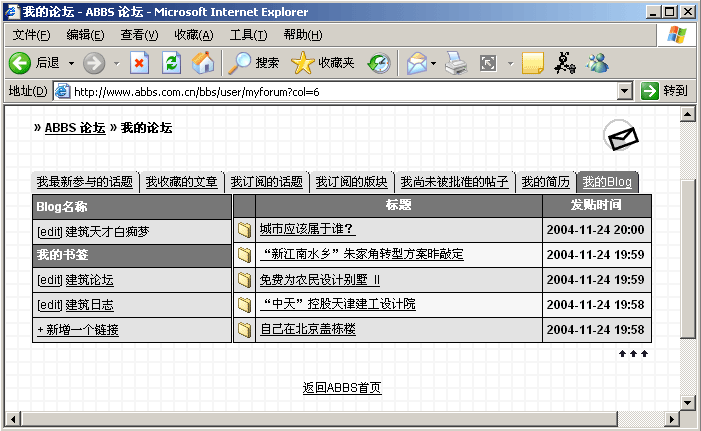Open the 帮助(H) menu
This screenshot has height=431, width=701.
(x=303, y=35)
